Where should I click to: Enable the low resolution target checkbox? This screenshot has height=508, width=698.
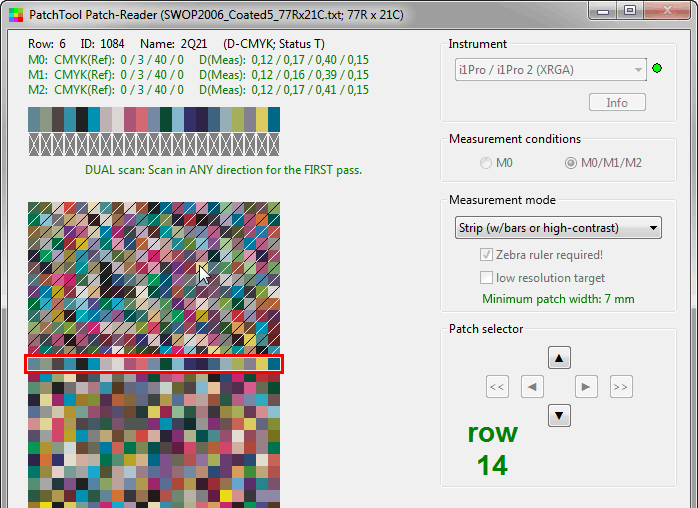pyautogui.click(x=487, y=278)
